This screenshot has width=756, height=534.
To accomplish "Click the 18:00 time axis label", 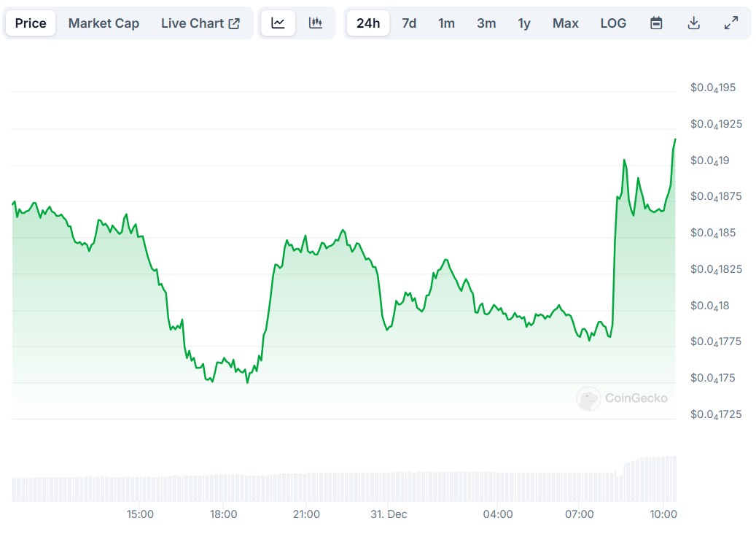I will coord(223,514).
